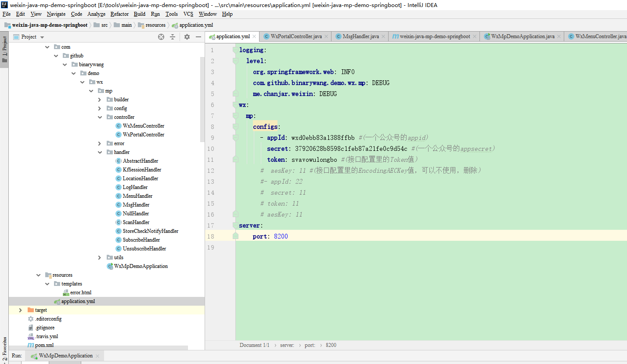
Task: Open NullHandler class
Action: (136, 214)
